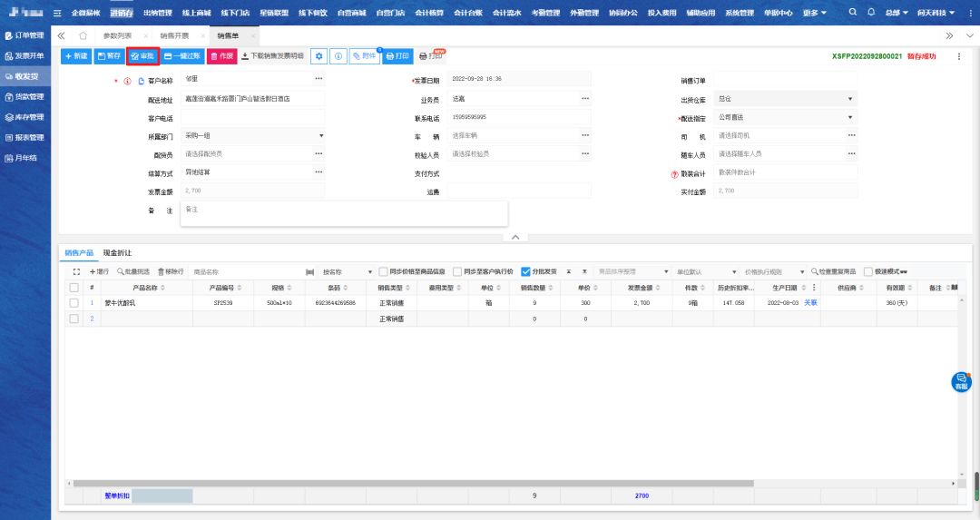Click the info circle icon in toolbar

tap(338, 56)
